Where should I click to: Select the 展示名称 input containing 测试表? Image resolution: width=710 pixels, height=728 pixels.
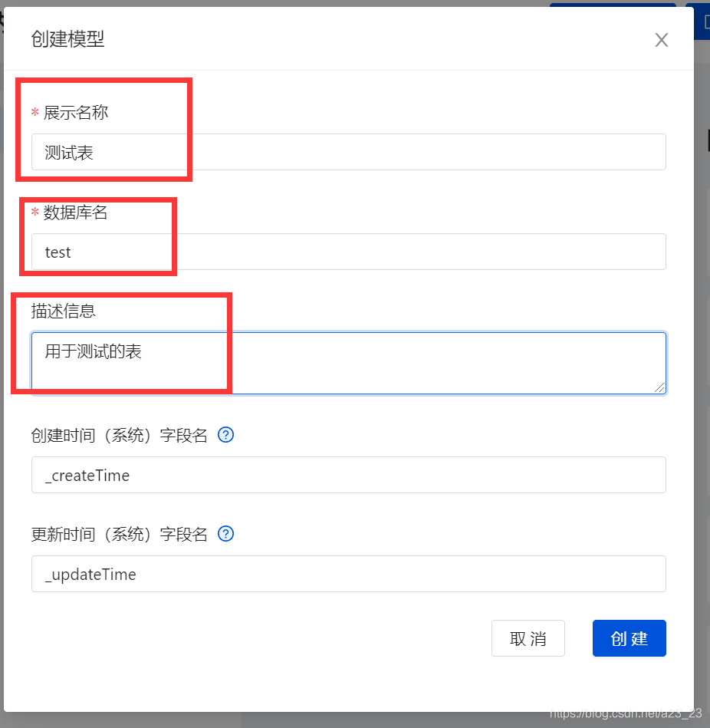click(x=349, y=152)
